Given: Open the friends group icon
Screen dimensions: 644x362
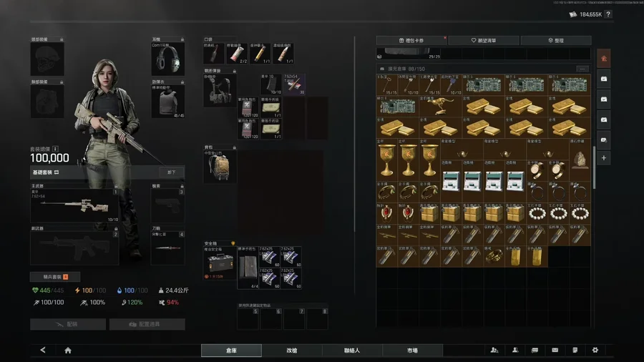Looking at the screenshot, I should [494, 350].
